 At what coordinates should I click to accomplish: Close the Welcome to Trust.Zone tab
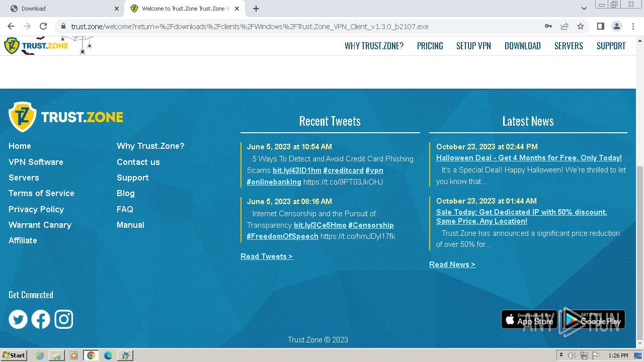coord(237,9)
